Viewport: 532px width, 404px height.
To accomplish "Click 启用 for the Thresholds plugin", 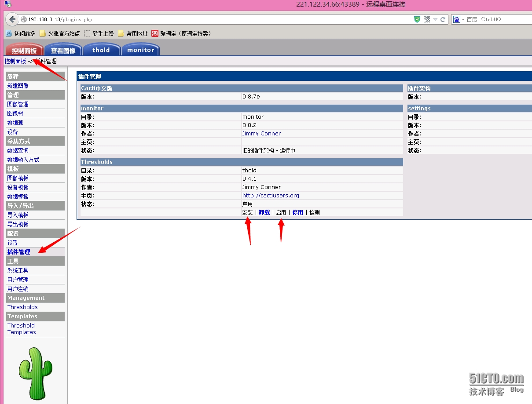I will (281, 212).
